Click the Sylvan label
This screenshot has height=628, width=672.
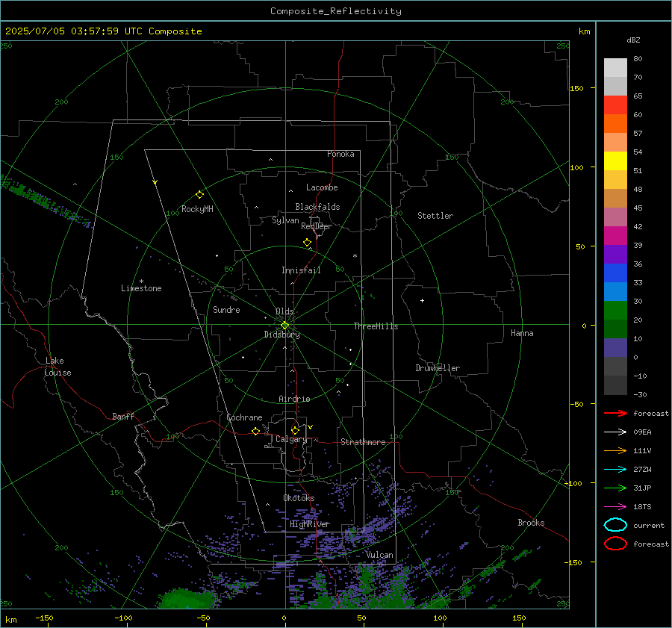pos(285,220)
